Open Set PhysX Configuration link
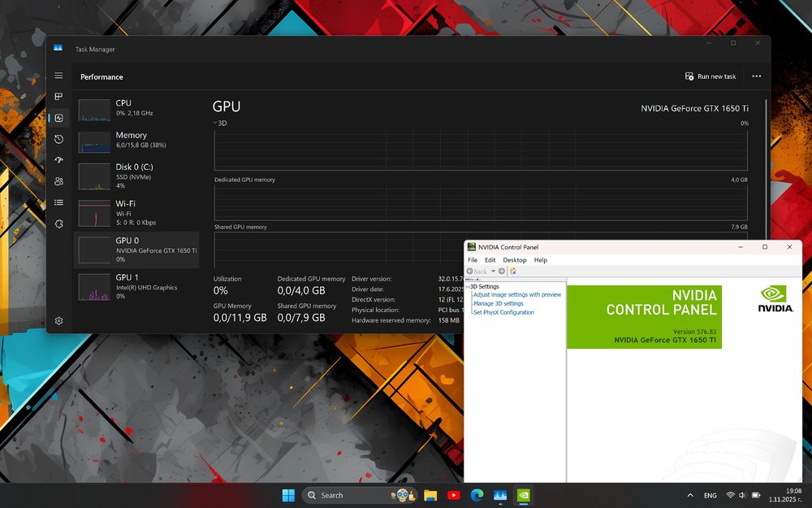 click(503, 312)
